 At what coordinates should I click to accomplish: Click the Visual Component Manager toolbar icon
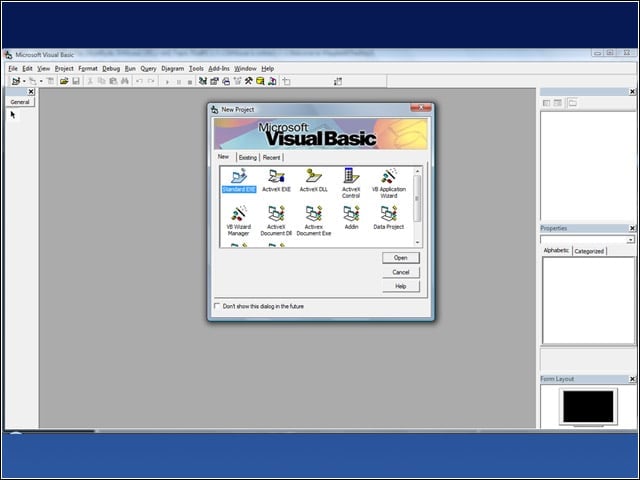pyautogui.click(x=272, y=81)
